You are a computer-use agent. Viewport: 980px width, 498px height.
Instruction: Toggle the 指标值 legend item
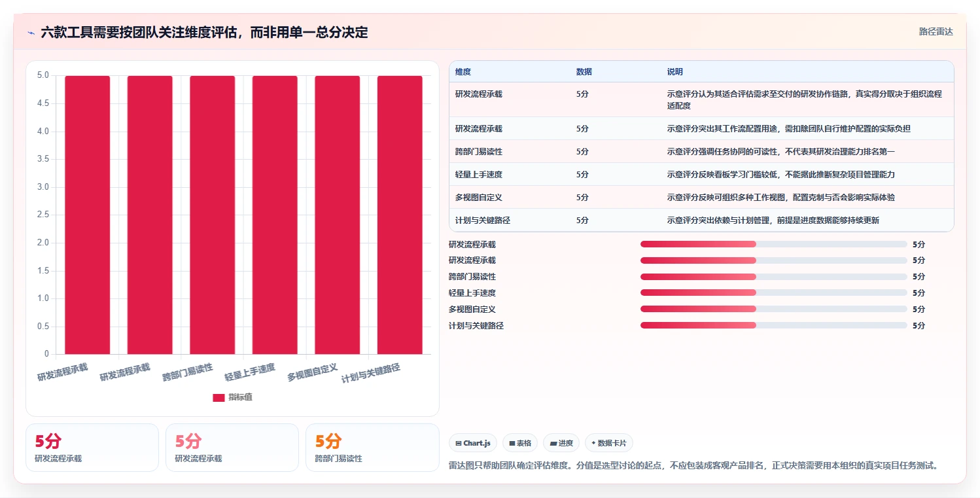(x=233, y=397)
